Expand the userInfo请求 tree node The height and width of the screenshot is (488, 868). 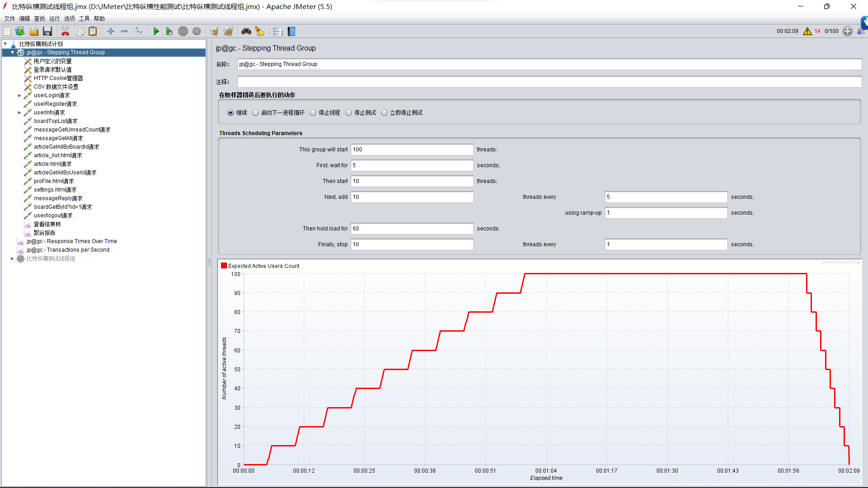pyautogui.click(x=19, y=113)
